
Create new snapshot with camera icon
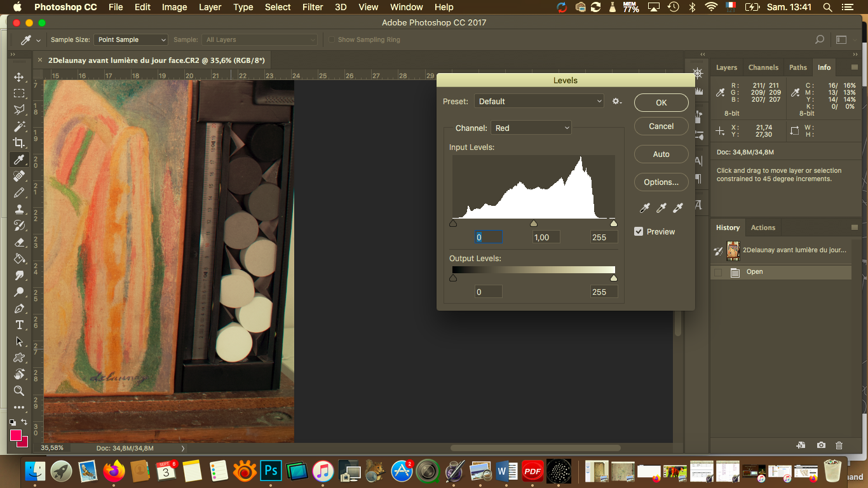tap(821, 445)
